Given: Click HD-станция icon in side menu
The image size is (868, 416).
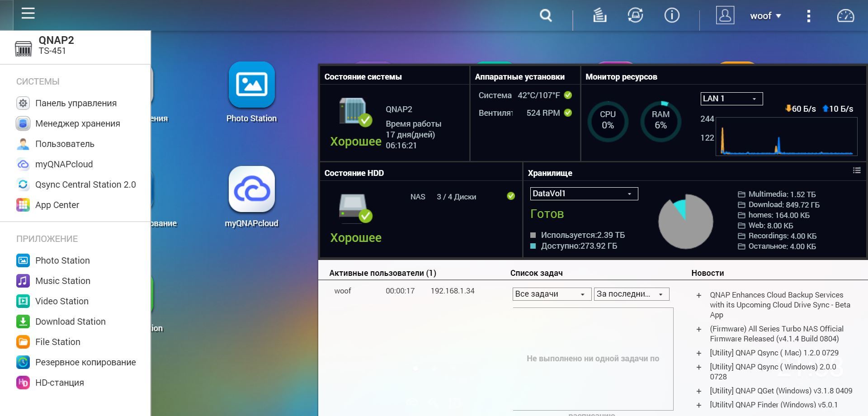Looking at the screenshot, I should coord(23,383).
